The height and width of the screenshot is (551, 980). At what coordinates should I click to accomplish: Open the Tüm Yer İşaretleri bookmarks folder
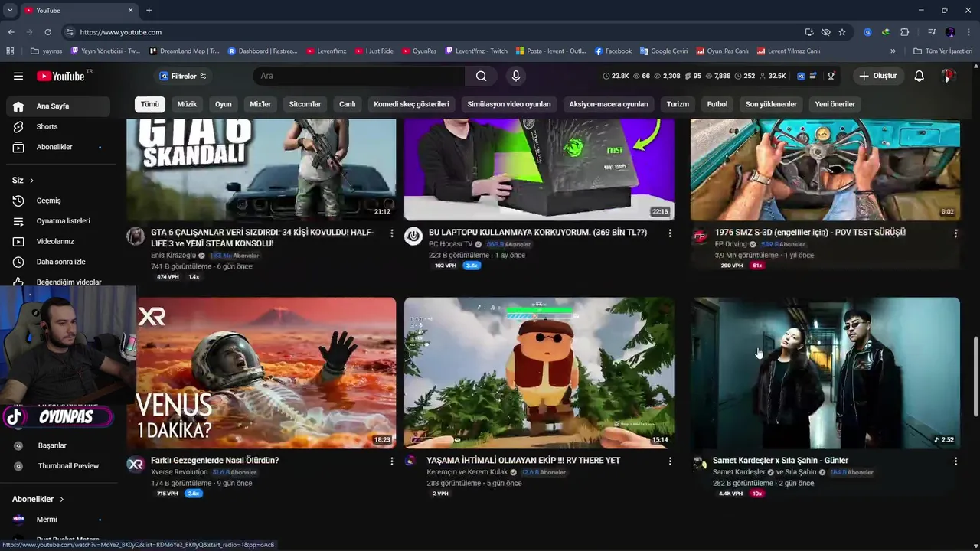pos(942,51)
